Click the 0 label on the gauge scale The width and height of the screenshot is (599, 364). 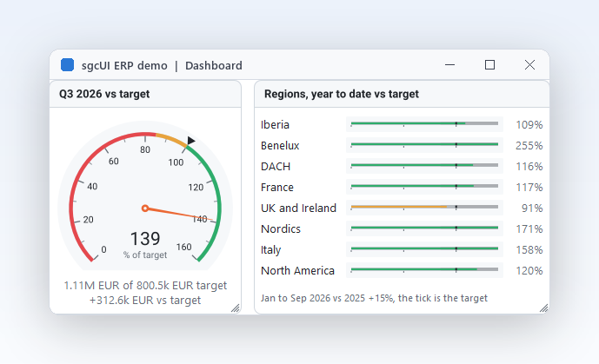(x=103, y=249)
